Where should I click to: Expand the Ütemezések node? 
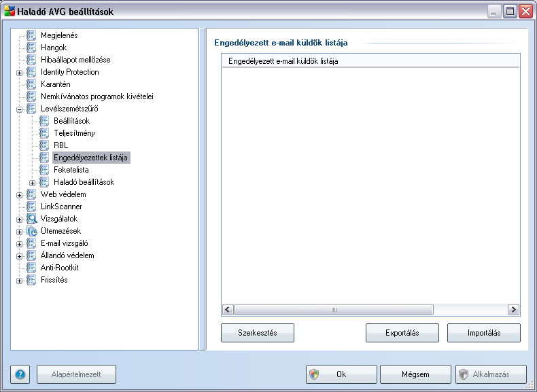19,232
